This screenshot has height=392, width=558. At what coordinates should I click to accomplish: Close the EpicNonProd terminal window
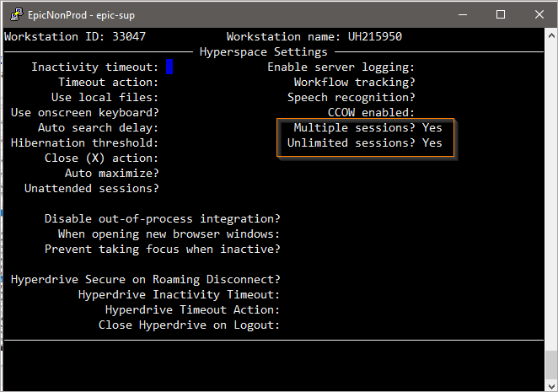click(x=539, y=14)
